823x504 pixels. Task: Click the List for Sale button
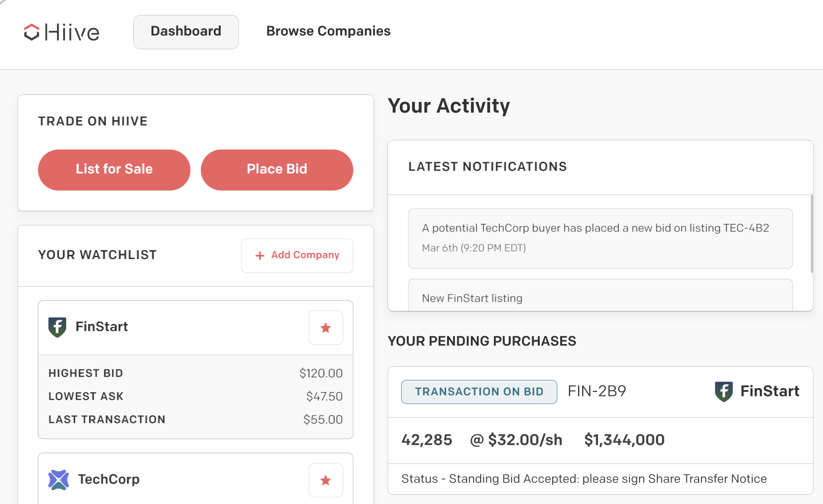click(x=114, y=169)
